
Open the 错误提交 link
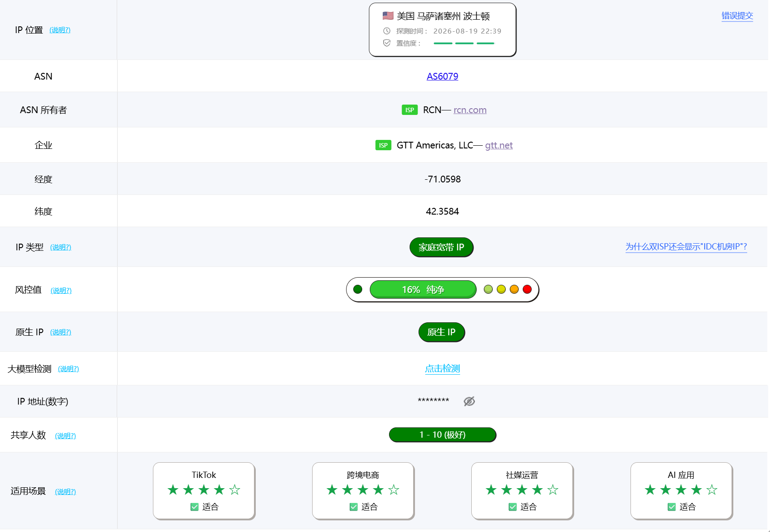coord(737,16)
